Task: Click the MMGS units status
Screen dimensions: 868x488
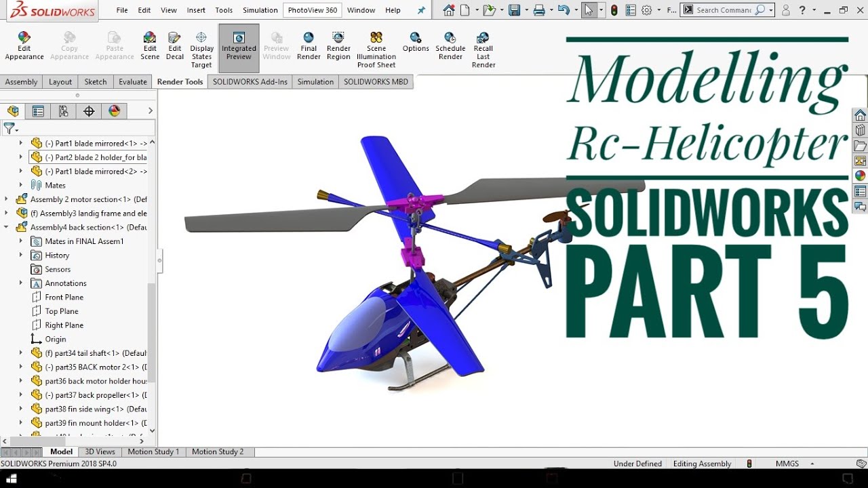Action: tap(787, 464)
